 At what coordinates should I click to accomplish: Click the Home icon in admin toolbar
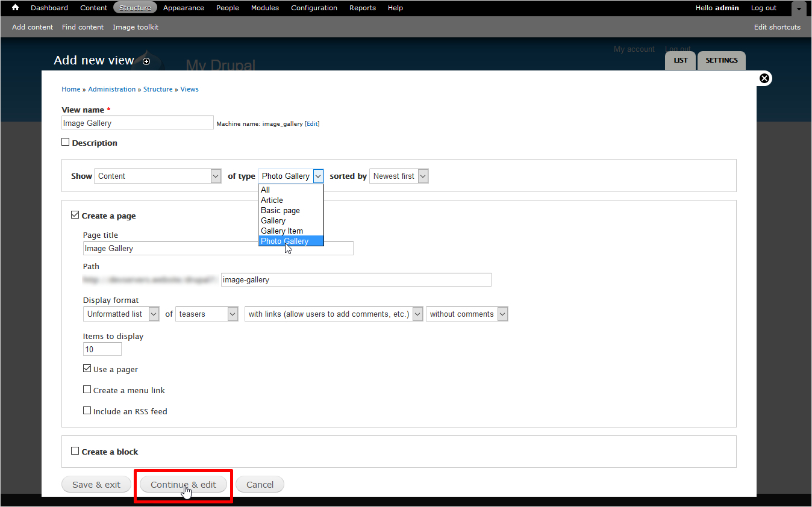click(x=16, y=8)
